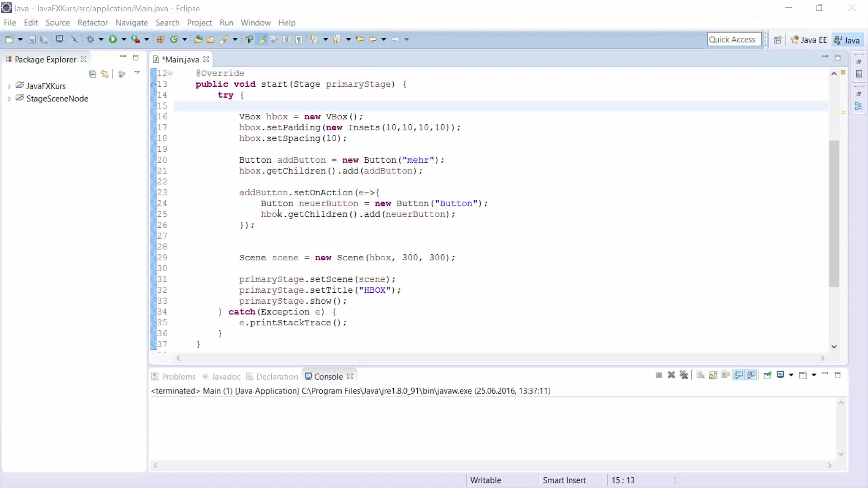Switch to the Declaration tab
The height and width of the screenshot is (488, 868).
[x=272, y=376]
